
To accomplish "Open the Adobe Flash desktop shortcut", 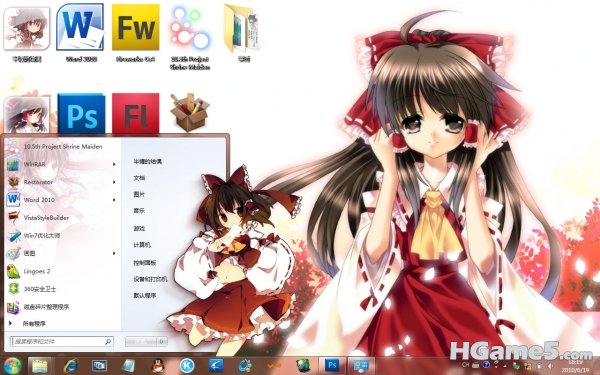I will pyautogui.click(x=135, y=114).
